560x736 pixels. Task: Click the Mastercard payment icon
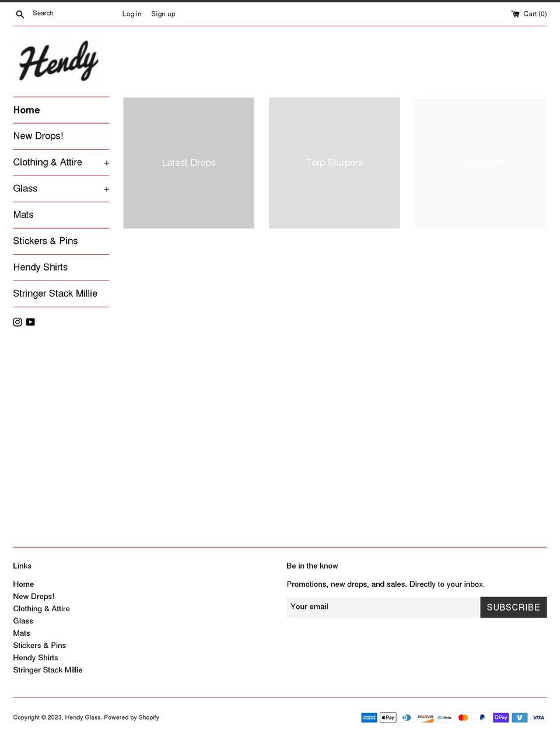click(463, 717)
